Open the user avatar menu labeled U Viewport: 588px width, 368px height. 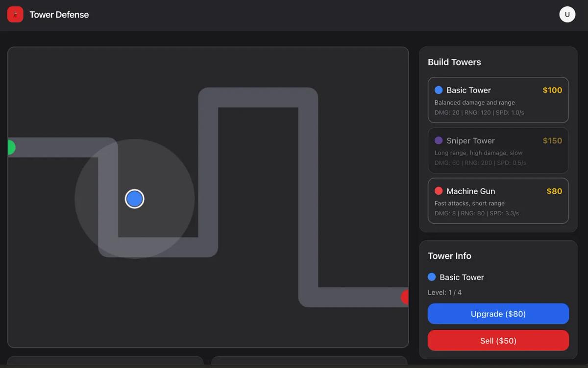567,15
